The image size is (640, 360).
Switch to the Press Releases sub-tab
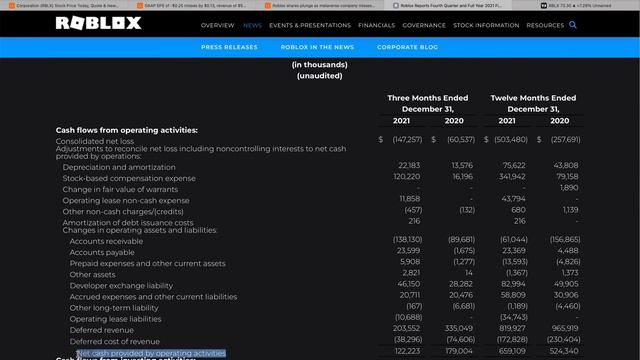[x=229, y=47]
